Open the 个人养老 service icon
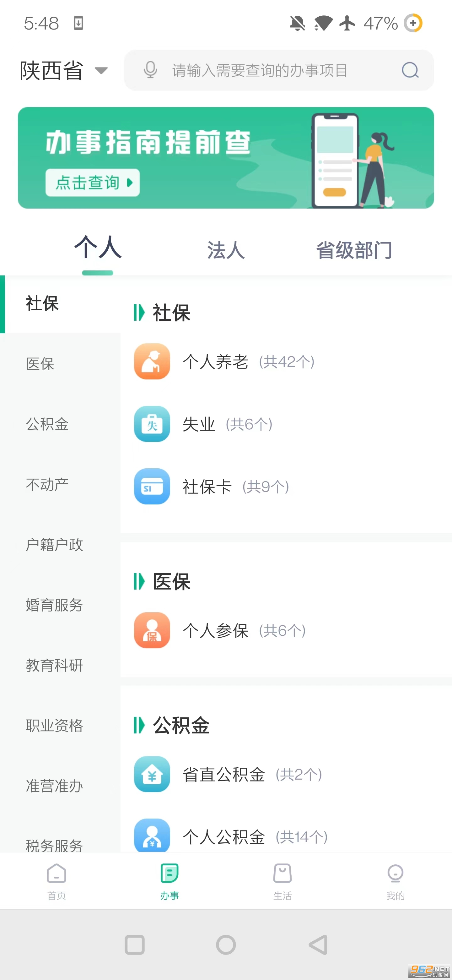452x980 pixels. click(x=152, y=362)
